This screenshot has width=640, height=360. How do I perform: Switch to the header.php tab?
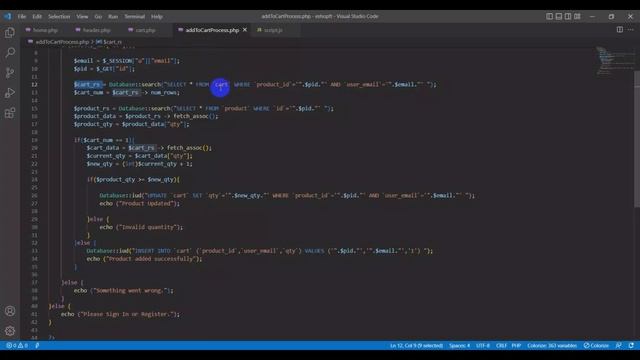click(x=96, y=30)
